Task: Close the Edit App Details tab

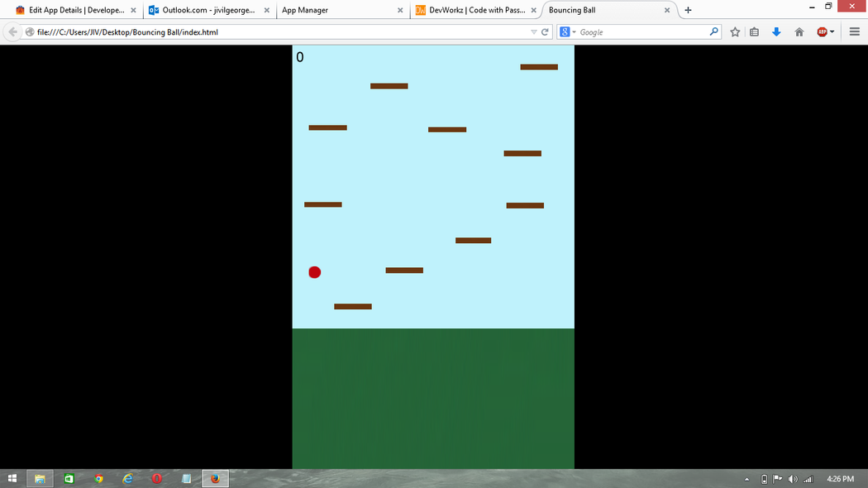Action: (133, 11)
